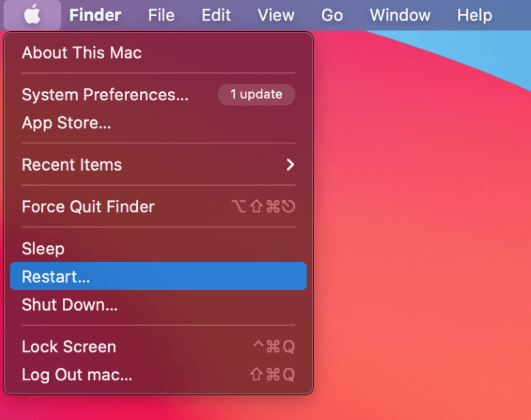Expand the Recent Items submenu arrow
The image size is (531, 420).
289,165
